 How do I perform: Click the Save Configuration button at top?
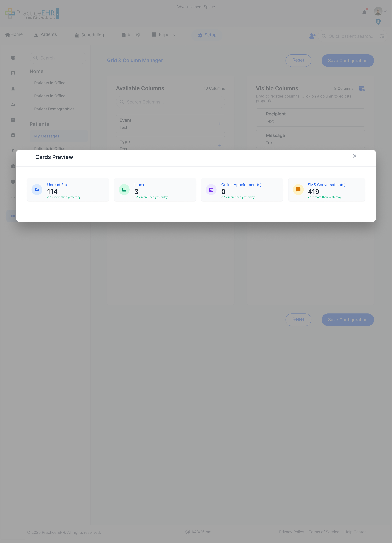347,61
